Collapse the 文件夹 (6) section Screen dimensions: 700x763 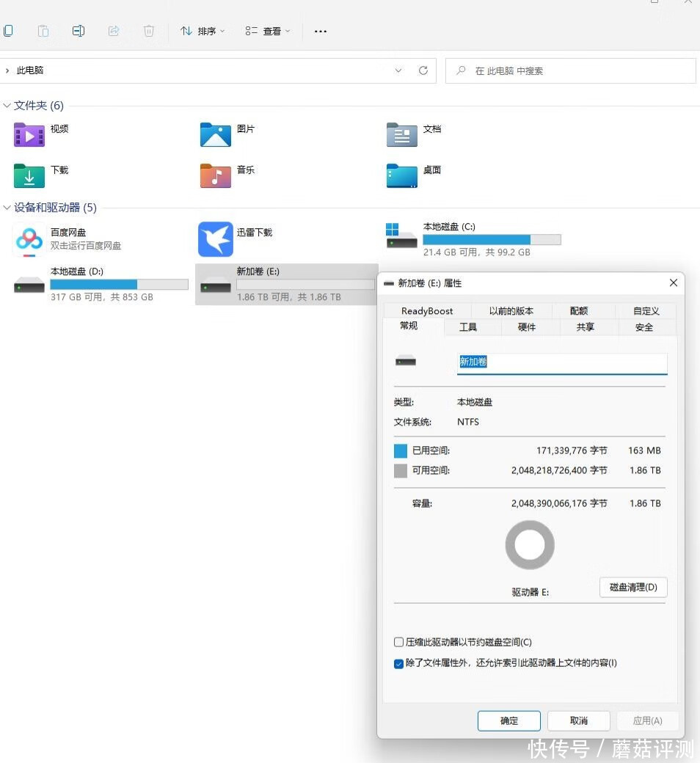pyautogui.click(x=7, y=106)
